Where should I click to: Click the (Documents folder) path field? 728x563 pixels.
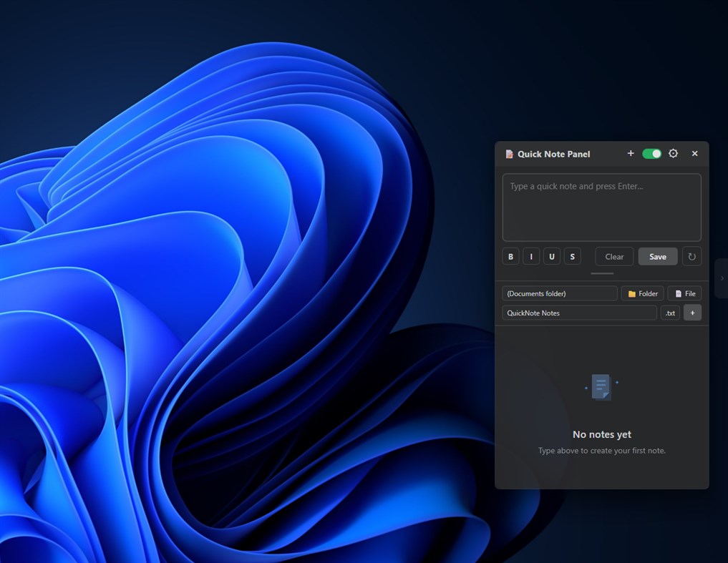pos(560,293)
